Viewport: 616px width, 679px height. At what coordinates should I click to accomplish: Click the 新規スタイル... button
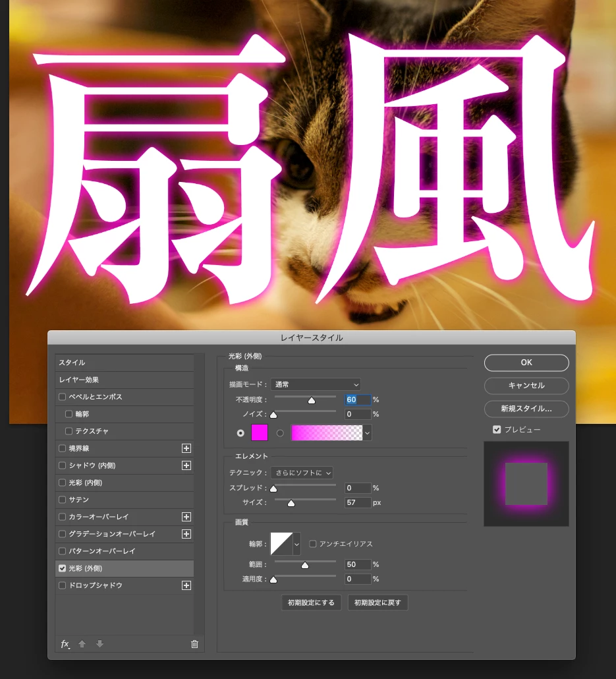click(x=526, y=409)
